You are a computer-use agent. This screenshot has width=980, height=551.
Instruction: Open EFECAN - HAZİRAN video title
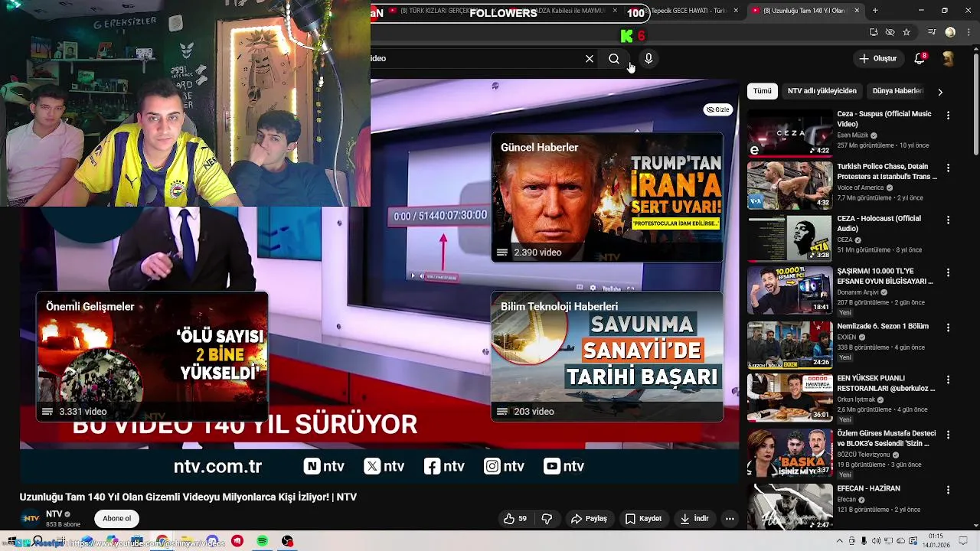point(868,488)
